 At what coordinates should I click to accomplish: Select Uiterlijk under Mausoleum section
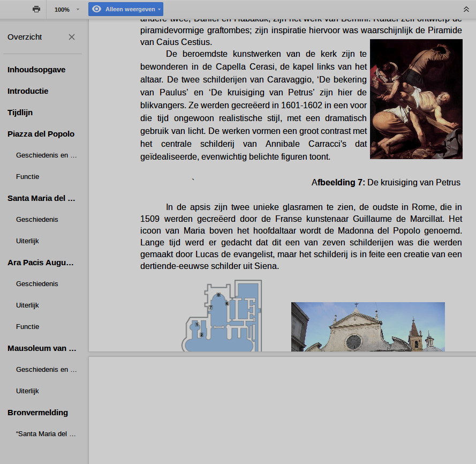(x=28, y=391)
